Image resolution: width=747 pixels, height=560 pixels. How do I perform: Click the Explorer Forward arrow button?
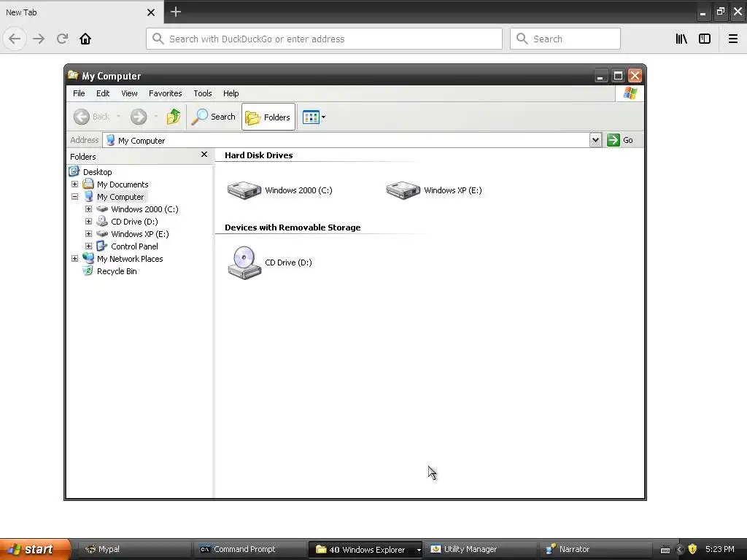pos(139,117)
